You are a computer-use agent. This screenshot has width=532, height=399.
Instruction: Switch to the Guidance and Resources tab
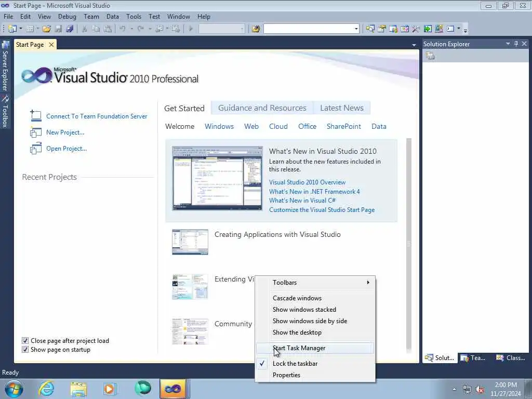point(262,108)
